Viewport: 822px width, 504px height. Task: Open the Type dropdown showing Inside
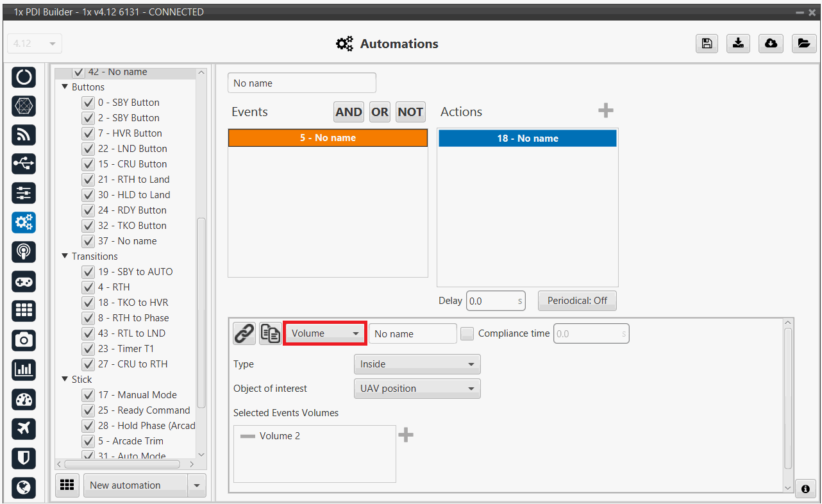point(417,364)
